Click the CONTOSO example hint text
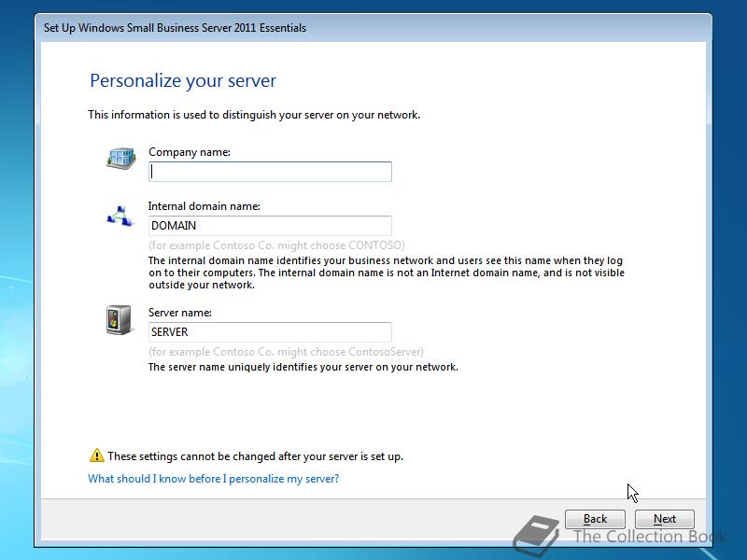The height and width of the screenshot is (560, 747). click(x=276, y=245)
